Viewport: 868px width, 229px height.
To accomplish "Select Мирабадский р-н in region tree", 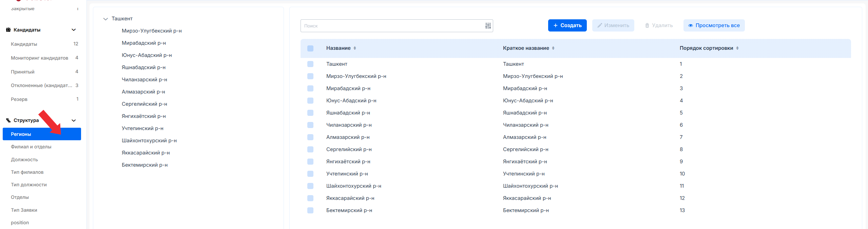I will coord(144,43).
